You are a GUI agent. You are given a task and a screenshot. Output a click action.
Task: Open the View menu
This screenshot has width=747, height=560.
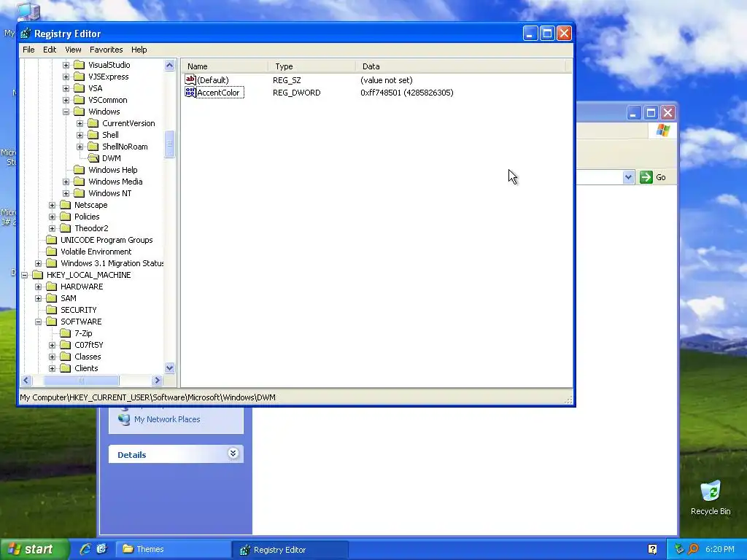[x=73, y=50]
